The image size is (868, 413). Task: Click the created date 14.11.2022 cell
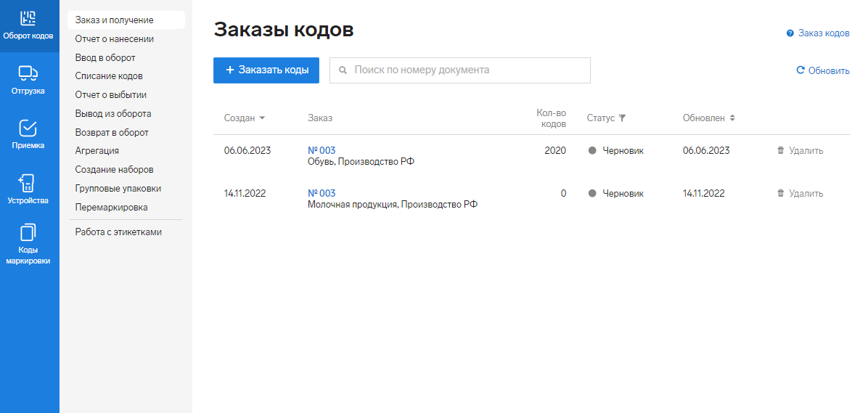[x=245, y=193]
